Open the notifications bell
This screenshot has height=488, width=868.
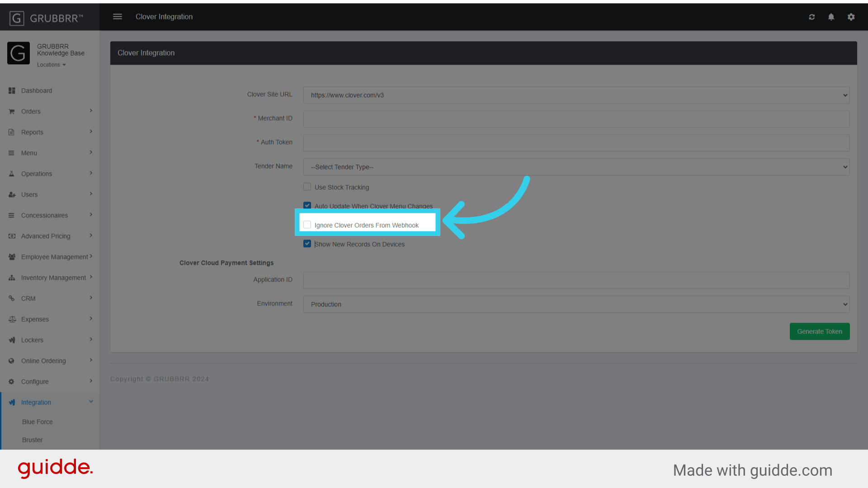pos(831,17)
